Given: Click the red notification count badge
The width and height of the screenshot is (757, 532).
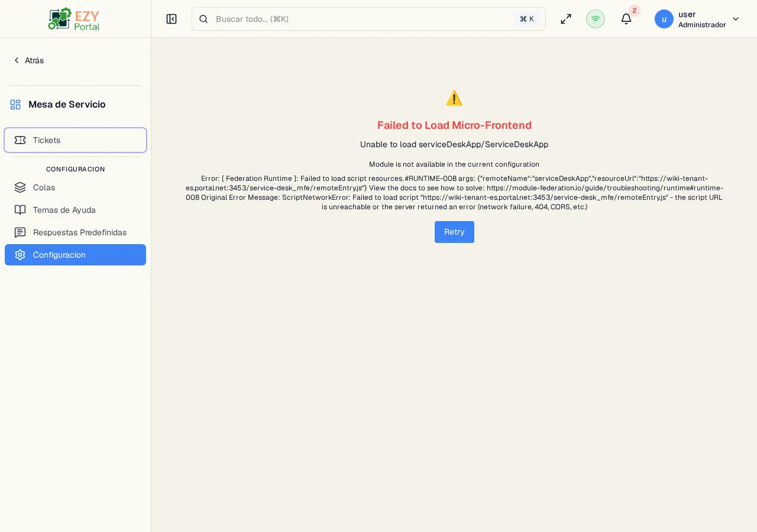Looking at the screenshot, I should click(635, 11).
